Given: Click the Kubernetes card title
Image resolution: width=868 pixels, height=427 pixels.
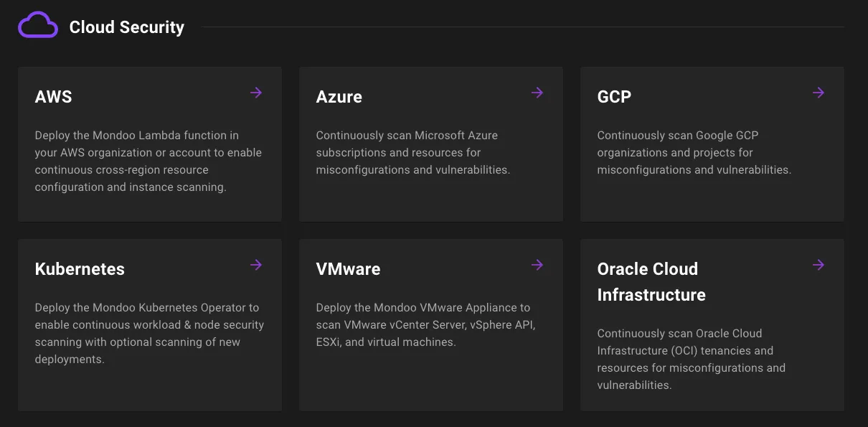Looking at the screenshot, I should [x=80, y=268].
